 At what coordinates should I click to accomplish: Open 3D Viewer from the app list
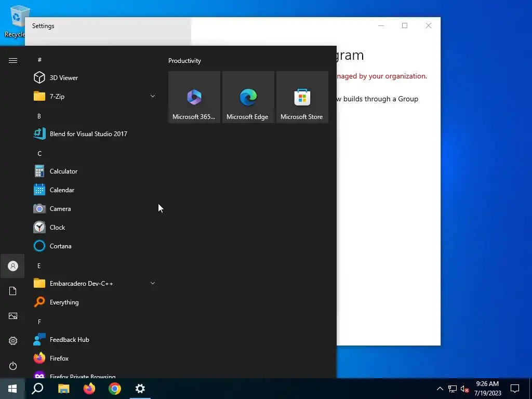(95, 78)
